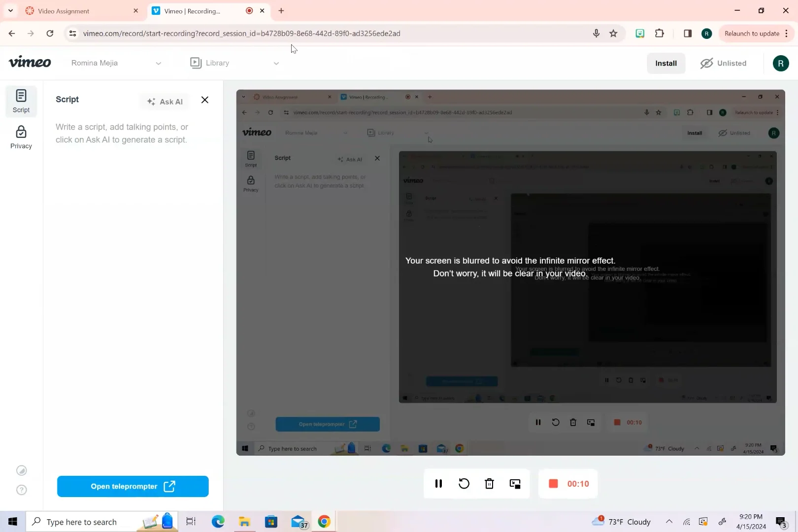This screenshot has height=532, width=798.
Task: Open the user avatar R menu
Action: point(781,63)
